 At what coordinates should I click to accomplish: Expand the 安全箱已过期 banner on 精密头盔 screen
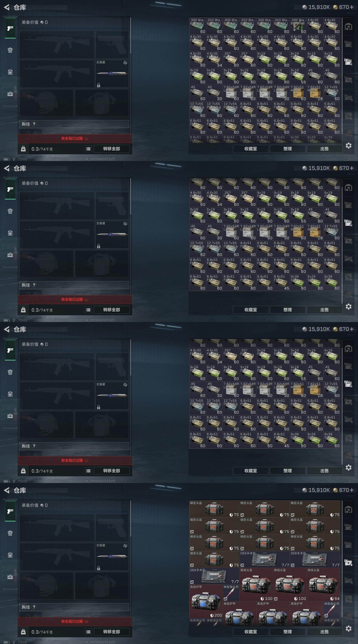tap(75, 621)
